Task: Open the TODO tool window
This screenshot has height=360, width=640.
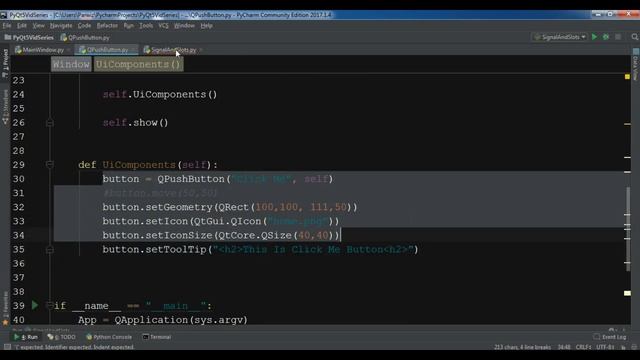Action: point(61,337)
